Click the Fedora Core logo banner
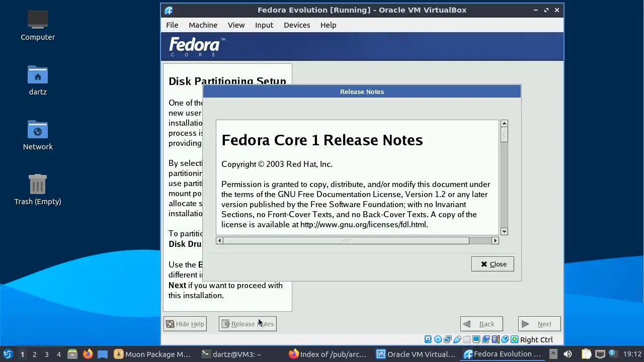Viewport: 644px width, 362px height. (x=197, y=47)
